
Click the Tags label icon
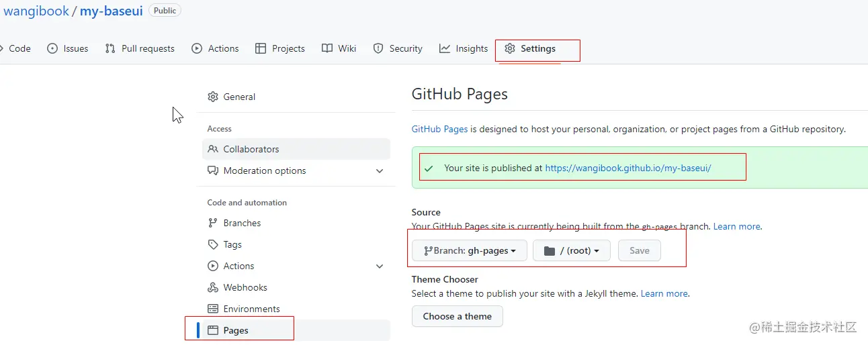pyautogui.click(x=213, y=244)
